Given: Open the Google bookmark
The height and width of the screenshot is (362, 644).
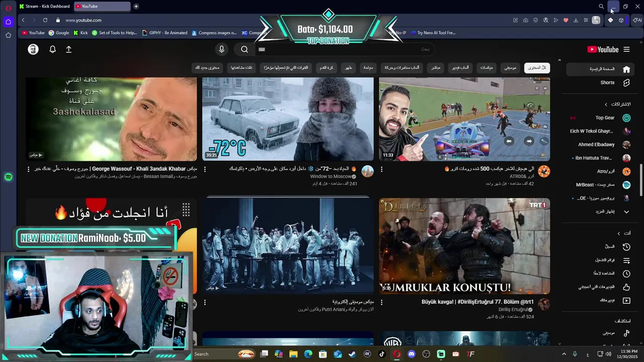Looking at the screenshot, I should coord(59,33).
